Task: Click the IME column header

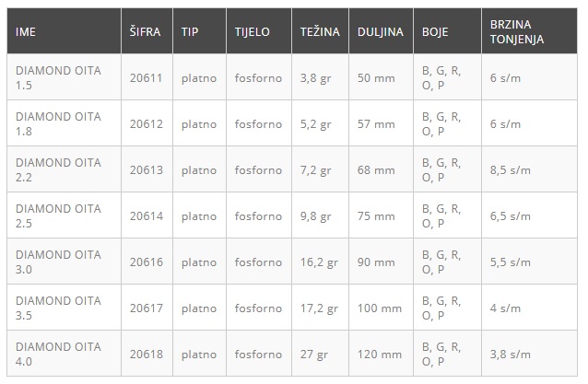Action: pos(27,31)
